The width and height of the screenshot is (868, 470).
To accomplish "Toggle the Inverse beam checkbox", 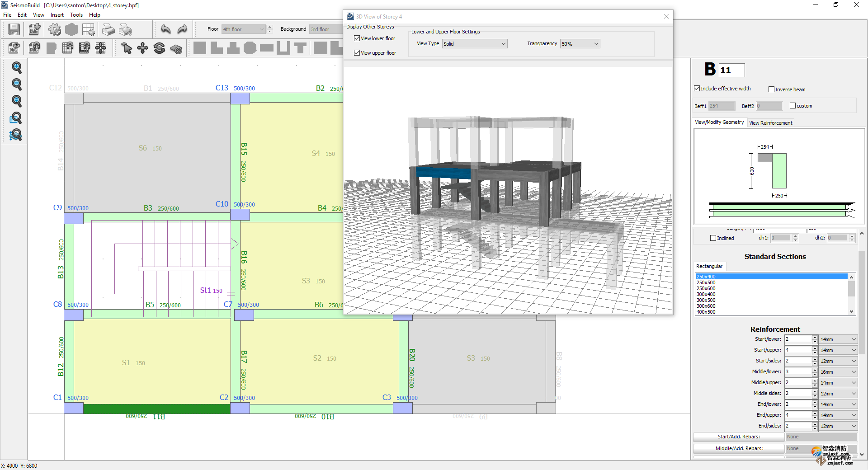I will tap(772, 89).
